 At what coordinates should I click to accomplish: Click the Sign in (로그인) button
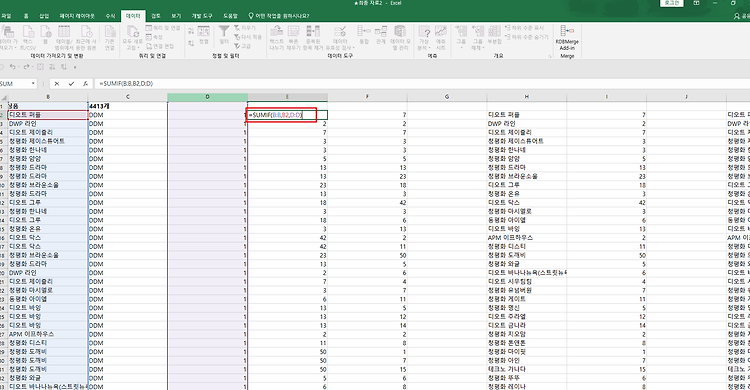click(x=672, y=3)
